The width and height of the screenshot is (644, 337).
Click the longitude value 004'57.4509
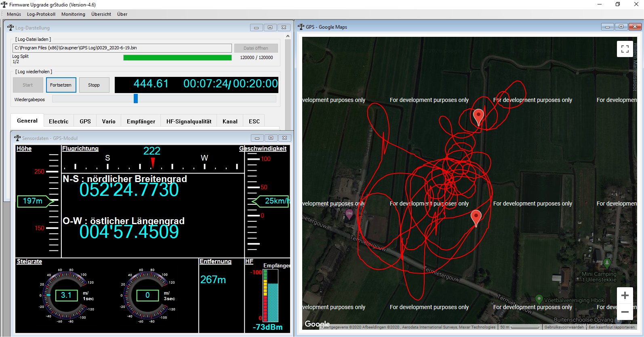129,232
